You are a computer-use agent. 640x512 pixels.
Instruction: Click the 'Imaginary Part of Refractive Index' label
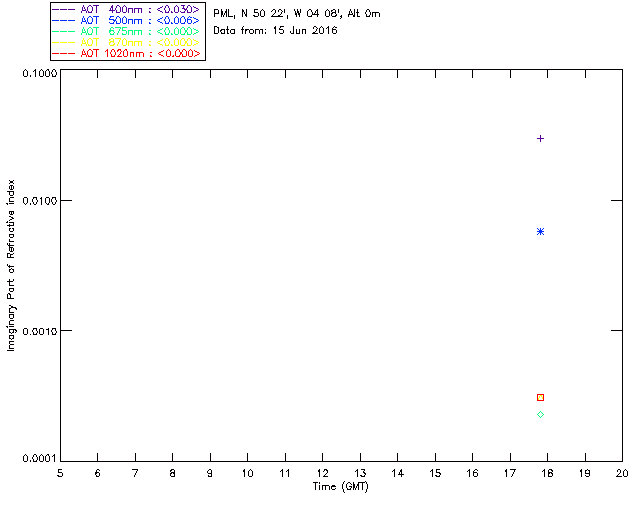[x=11, y=265]
